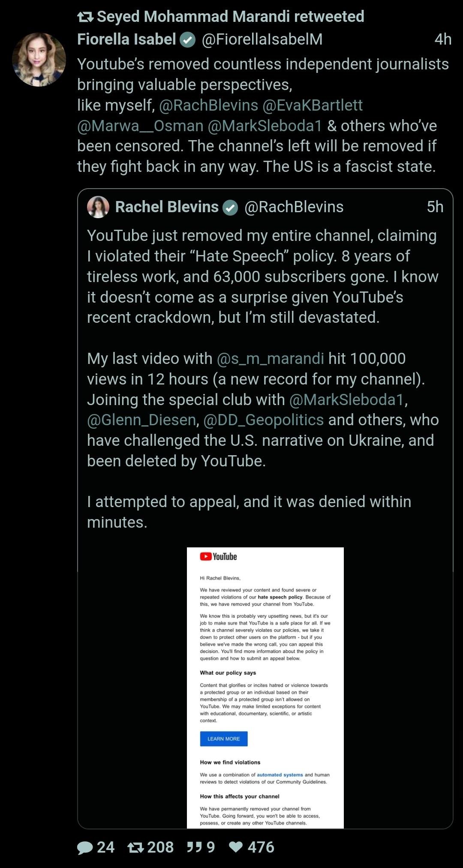The height and width of the screenshot is (868, 463).
Task: Click the quote marks icon
Action: [x=194, y=847]
